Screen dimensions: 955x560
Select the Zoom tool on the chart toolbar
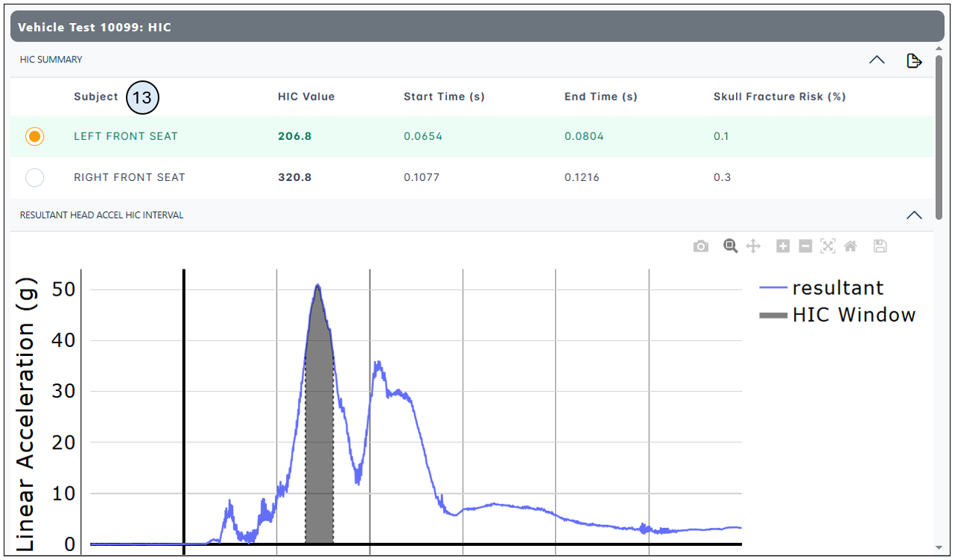click(730, 246)
